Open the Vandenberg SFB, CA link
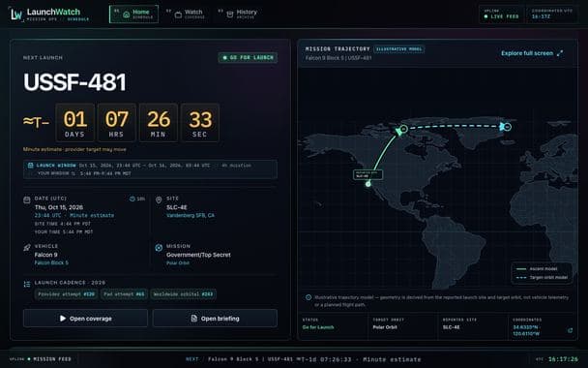The width and height of the screenshot is (588, 368). (191, 216)
